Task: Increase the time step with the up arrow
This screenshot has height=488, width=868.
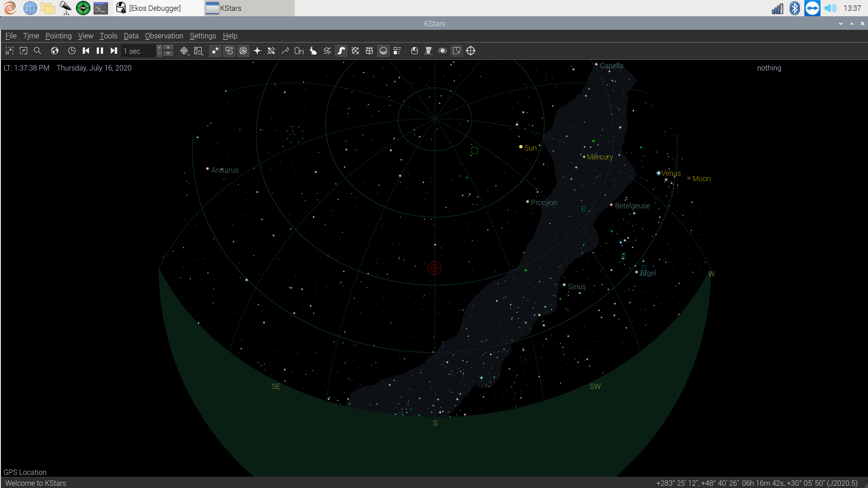Action: pyautogui.click(x=168, y=48)
